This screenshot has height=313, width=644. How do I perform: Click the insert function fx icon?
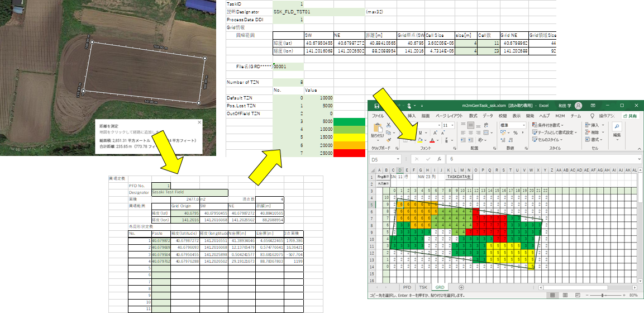pos(439,159)
